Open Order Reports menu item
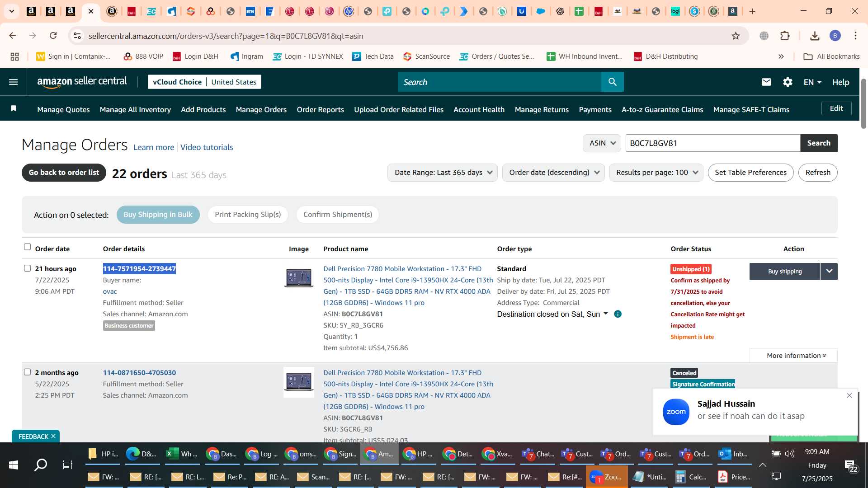This screenshot has width=868, height=488. point(320,109)
